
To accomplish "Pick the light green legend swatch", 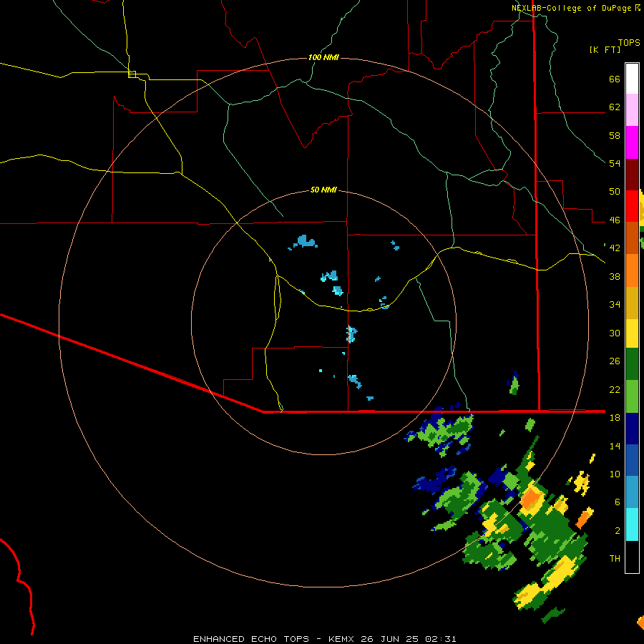I will (x=632, y=396).
